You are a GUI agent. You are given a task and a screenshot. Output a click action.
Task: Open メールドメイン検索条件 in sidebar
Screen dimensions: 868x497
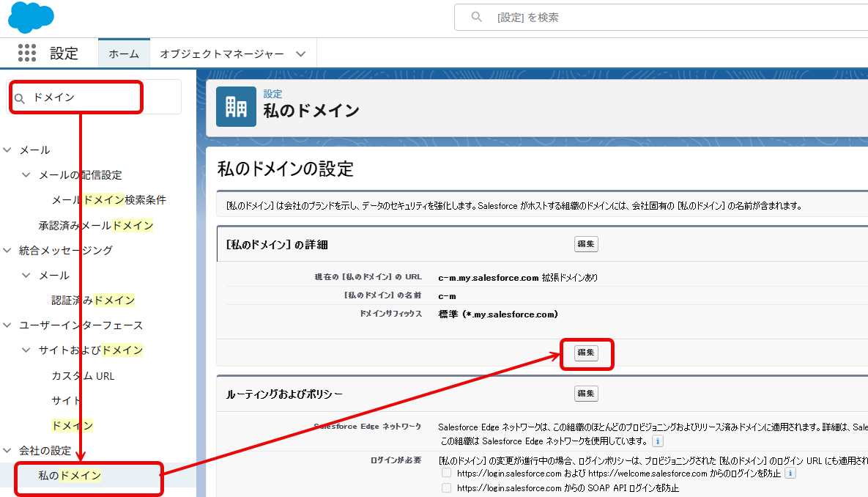[108, 199]
